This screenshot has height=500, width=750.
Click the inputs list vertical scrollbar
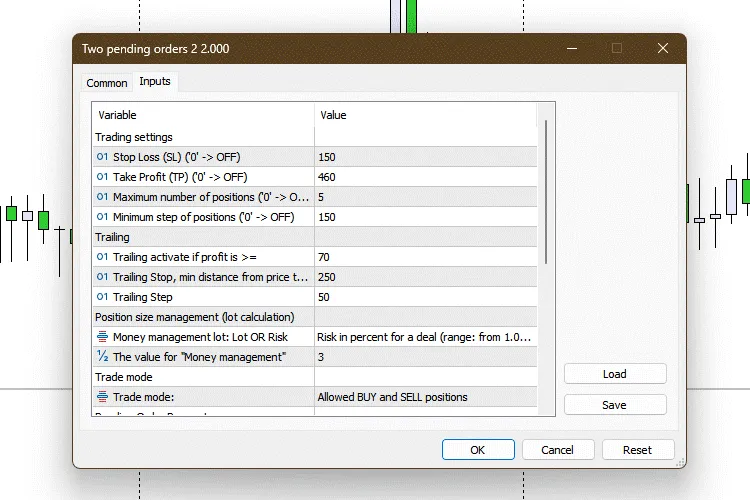pyautogui.click(x=545, y=192)
